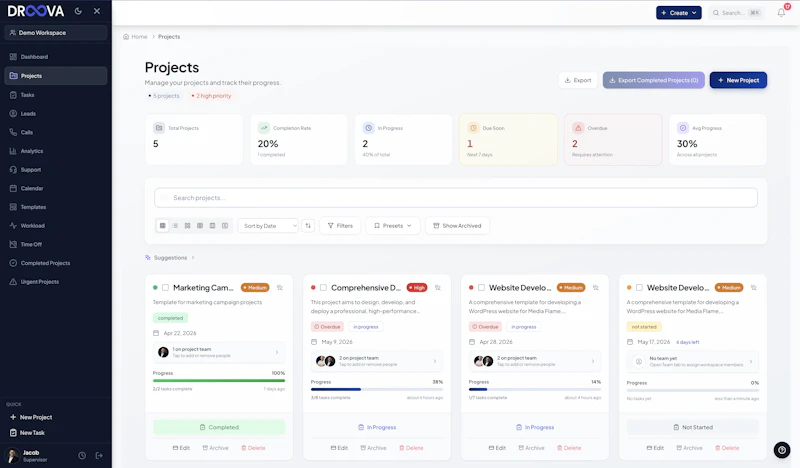Collapse the sidebar with the X icon
The width and height of the screenshot is (800, 468).
point(97,11)
